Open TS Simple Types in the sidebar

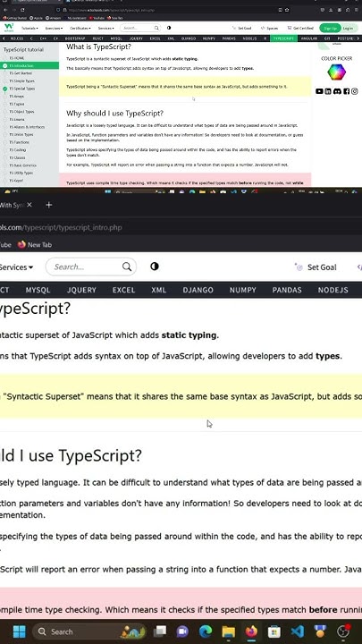tap(21, 80)
